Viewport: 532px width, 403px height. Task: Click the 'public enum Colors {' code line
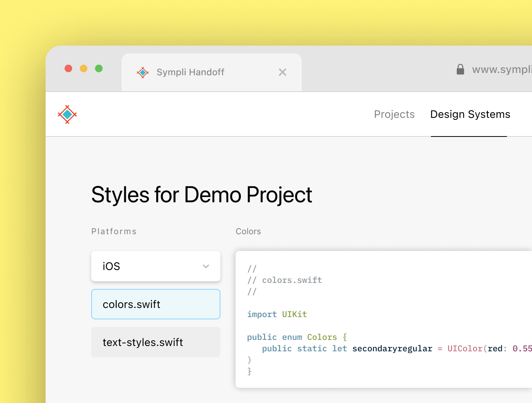pyautogui.click(x=297, y=337)
